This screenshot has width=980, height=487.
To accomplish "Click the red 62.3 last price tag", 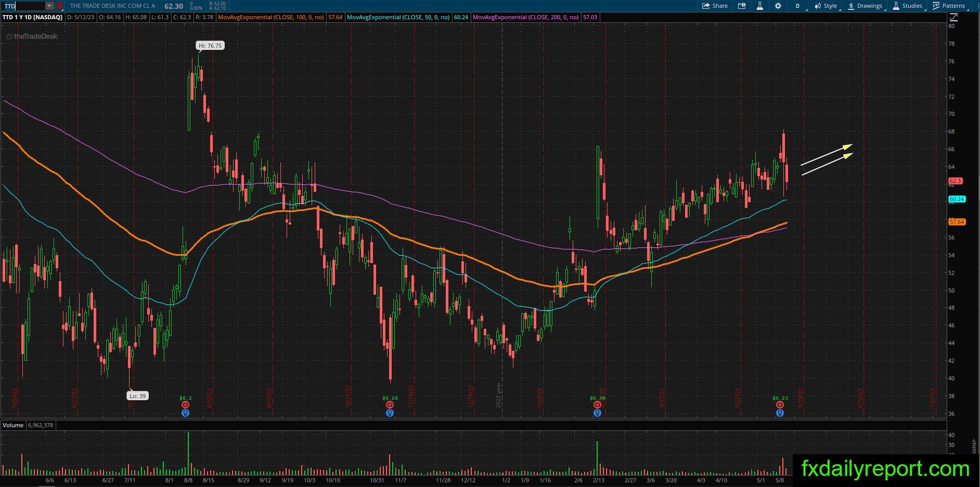I will coord(956,181).
